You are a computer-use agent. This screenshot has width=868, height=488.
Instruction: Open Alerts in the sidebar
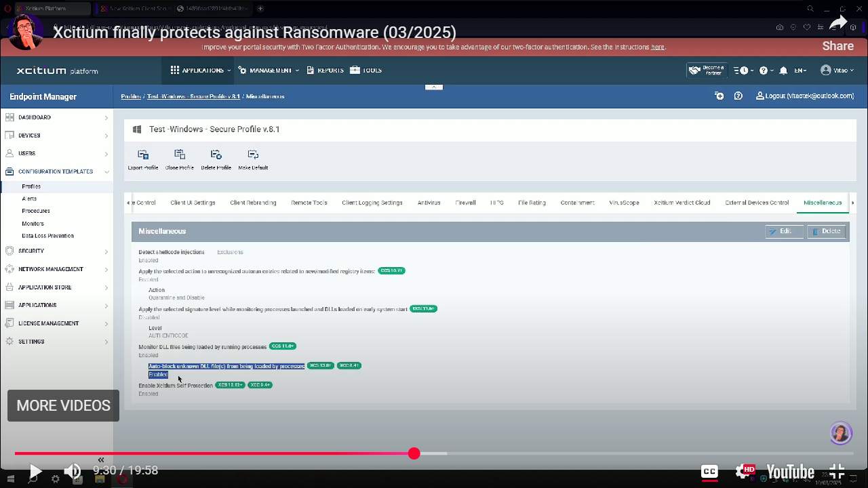(29, 199)
